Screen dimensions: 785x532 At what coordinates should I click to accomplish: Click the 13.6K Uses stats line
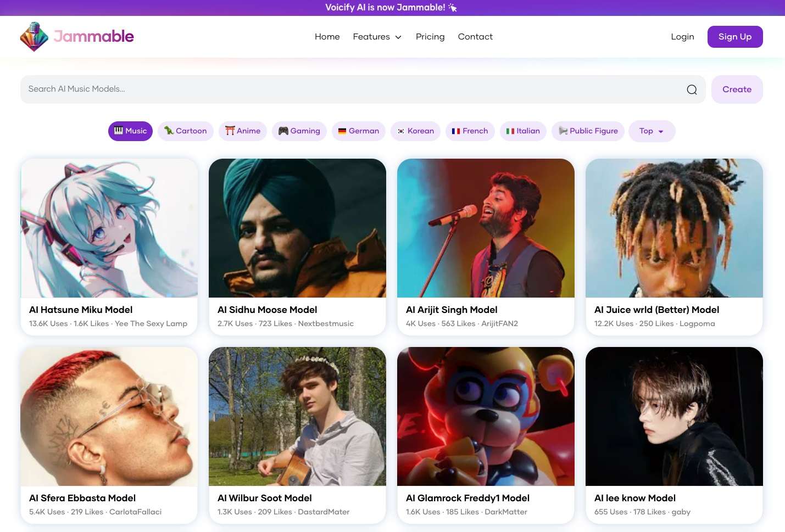pos(108,323)
